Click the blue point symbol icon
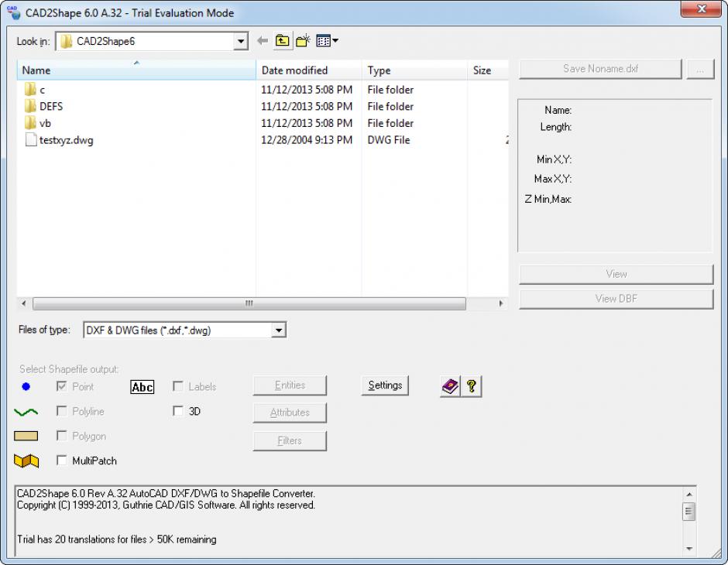728x565 pixels. 26,386
